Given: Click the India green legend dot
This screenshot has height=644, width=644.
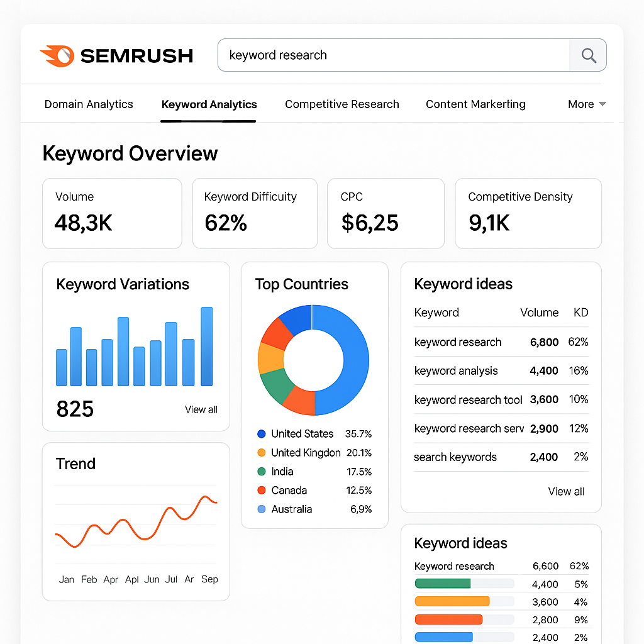Looking at the screenshot, I should [261, 472].
